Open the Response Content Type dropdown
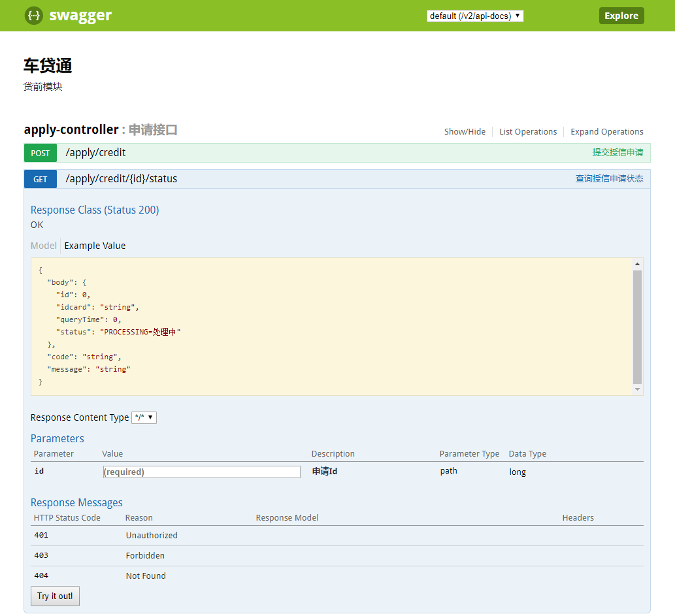The image size is (675, 616). [144, 417]
